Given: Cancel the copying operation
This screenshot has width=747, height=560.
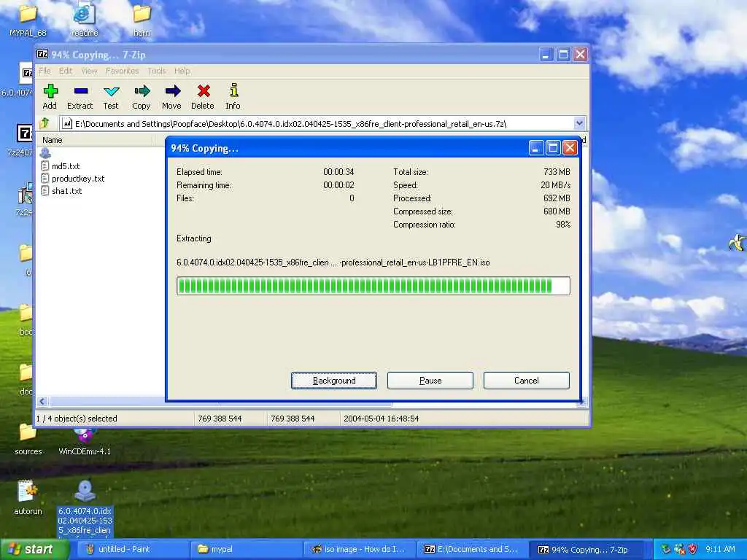Looking at the screenshot, I should 527,381.
